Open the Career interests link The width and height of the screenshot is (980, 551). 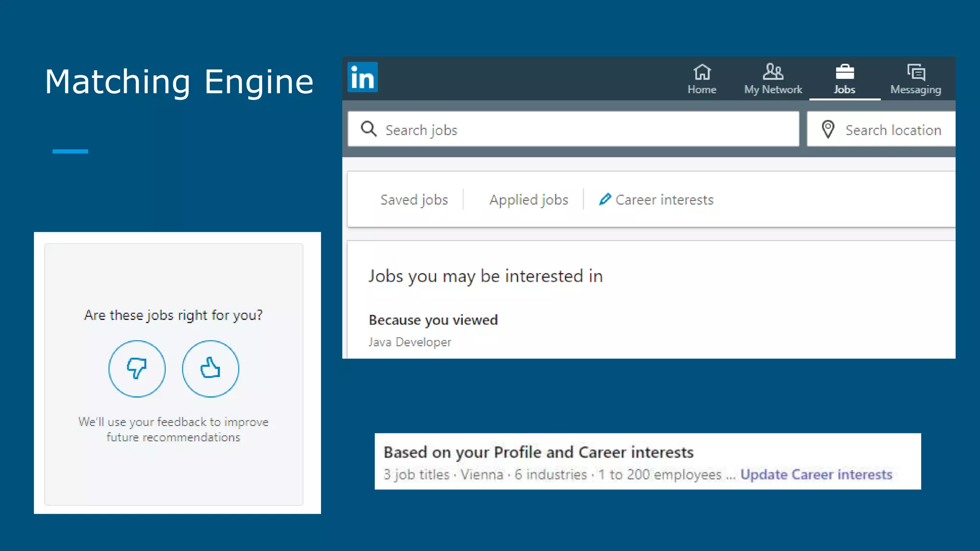(x=664, y=199)
